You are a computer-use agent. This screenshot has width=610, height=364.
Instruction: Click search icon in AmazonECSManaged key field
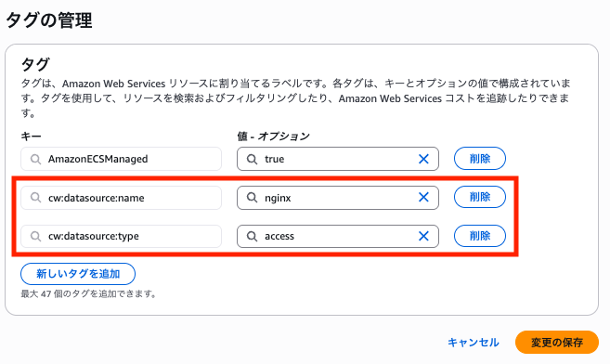(x=35, y=159)
